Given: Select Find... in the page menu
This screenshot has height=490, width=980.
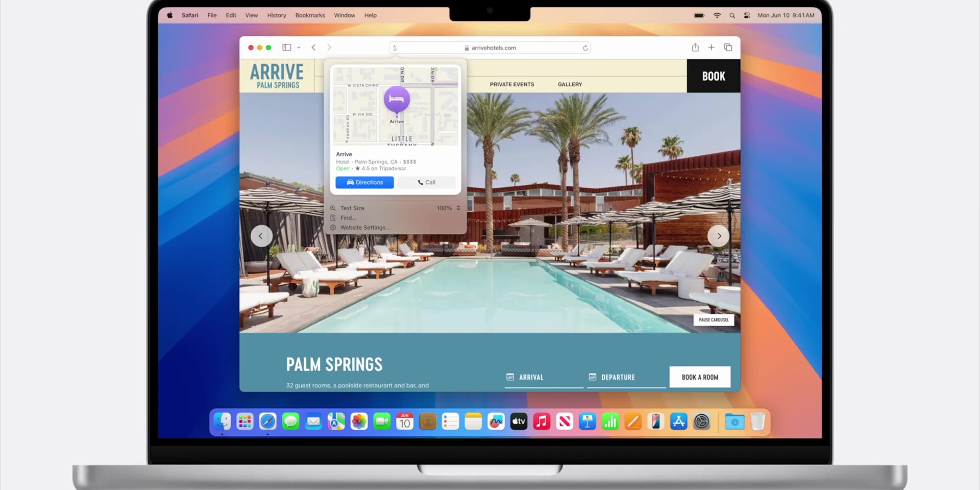Looking at the screenshot, I should pos(348,218).
